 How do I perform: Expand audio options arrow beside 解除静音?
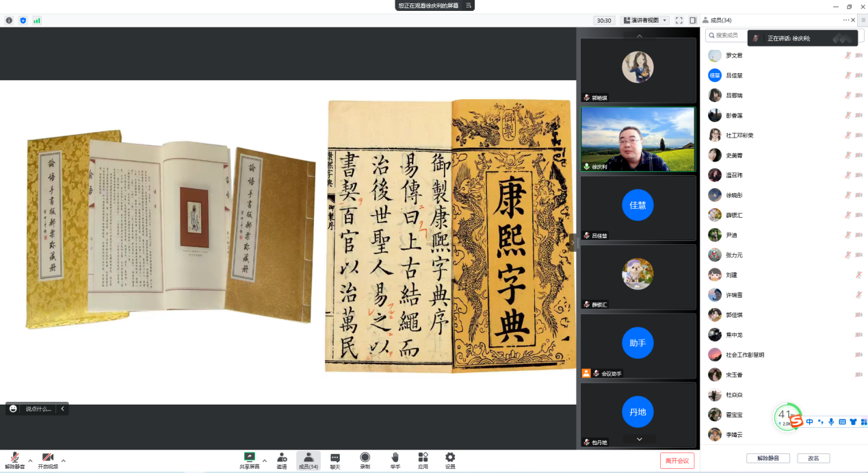(30, 460)
